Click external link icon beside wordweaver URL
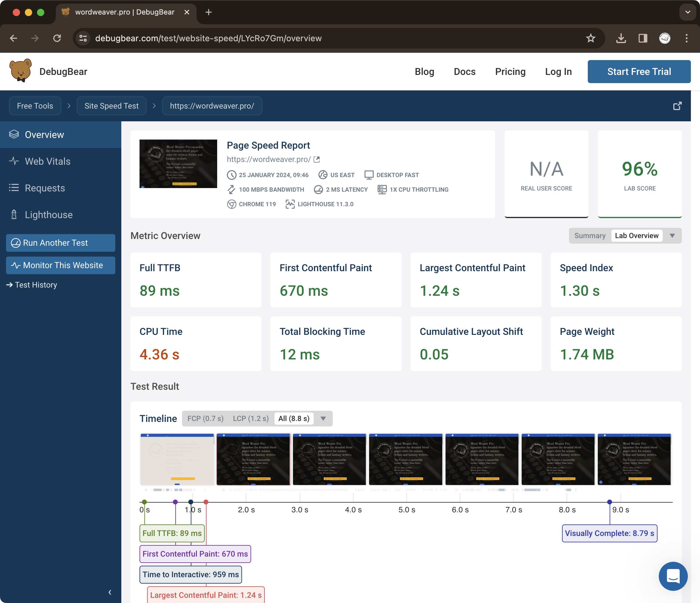Viewport: 700px width, 603px height. click(317, 159)
